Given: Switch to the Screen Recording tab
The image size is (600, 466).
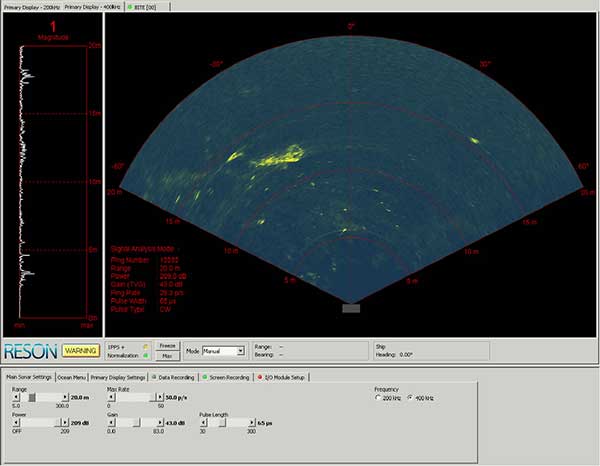Looking at the screenshot, I should [x=225, y=377].
